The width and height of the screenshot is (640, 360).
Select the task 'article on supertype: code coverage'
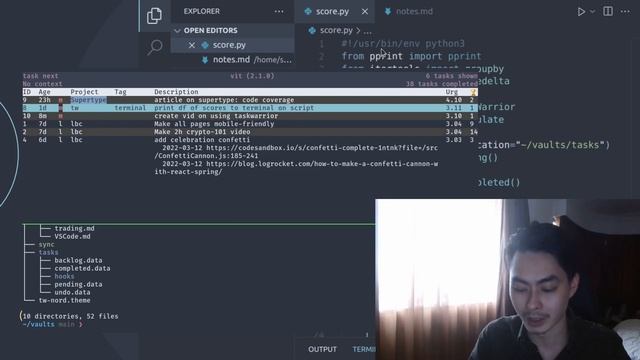250,100
